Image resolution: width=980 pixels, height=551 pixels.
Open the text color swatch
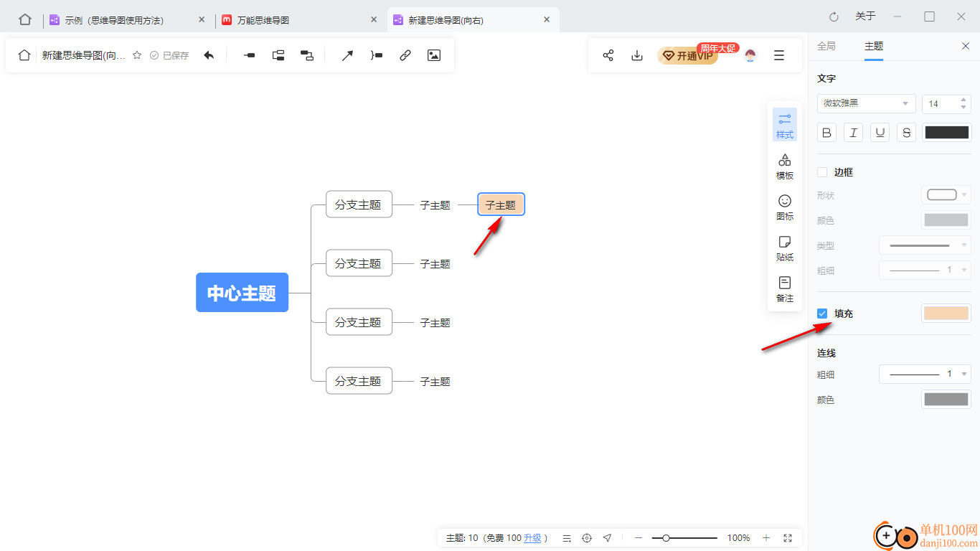click(x=946, y=132)
